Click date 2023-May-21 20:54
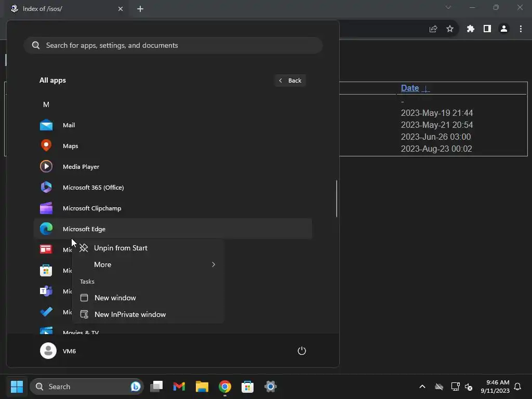532x399 pixels. pos(436,125)
